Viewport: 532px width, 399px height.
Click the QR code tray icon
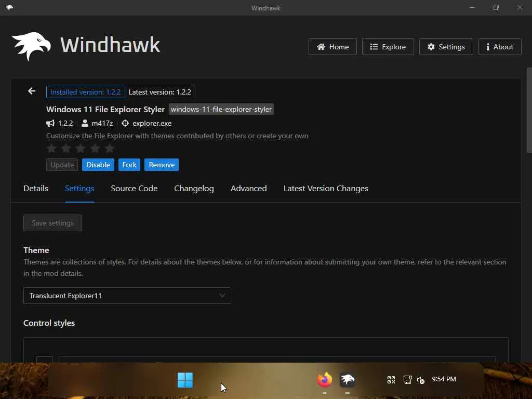click(391, 380)
